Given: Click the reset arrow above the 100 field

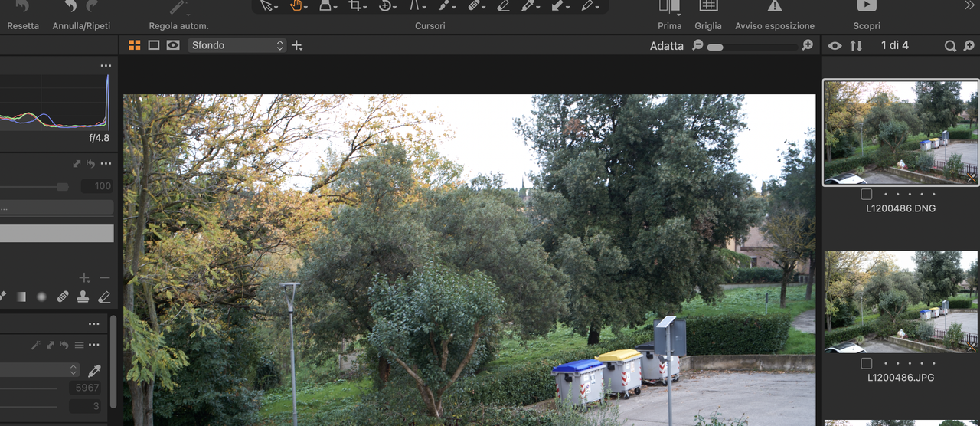Looking at the screenshot, I should point(90,164).
